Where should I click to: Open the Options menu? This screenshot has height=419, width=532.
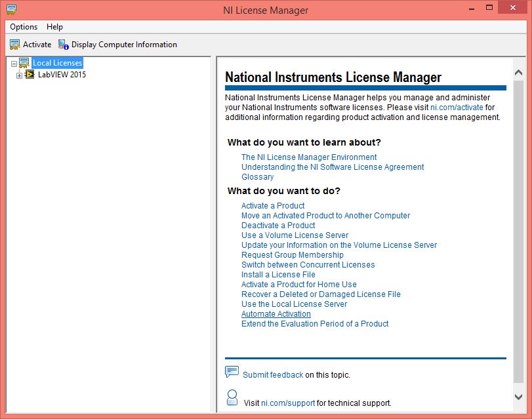(24, 27)
